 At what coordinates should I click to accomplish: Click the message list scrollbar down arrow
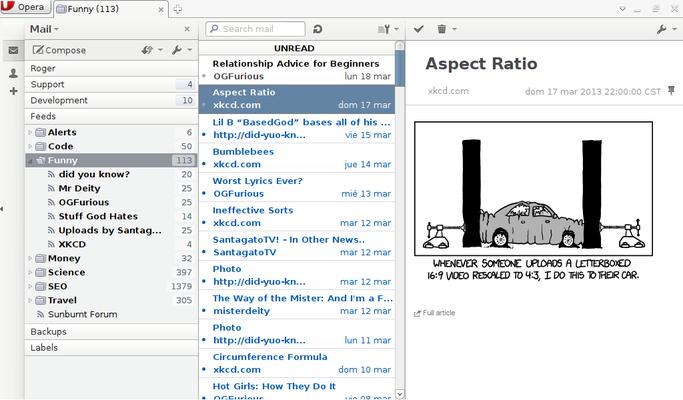pyautogui.click(x=399, y=394)
